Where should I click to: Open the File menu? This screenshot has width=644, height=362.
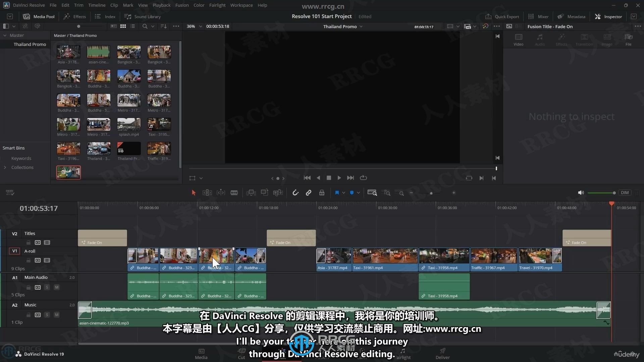(x=53, y=5)
